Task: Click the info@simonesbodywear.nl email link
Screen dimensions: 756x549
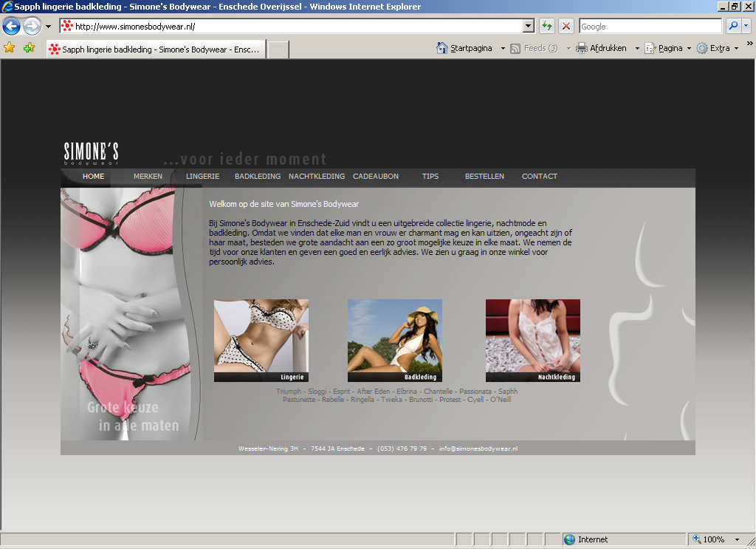Action: (478, 449)
